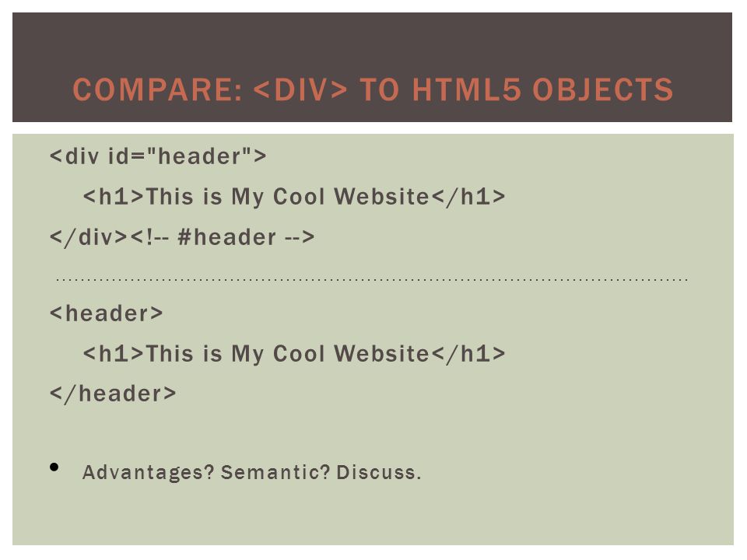
Task: Click the <!-- #header --> comment text
Action: point(222,237)
